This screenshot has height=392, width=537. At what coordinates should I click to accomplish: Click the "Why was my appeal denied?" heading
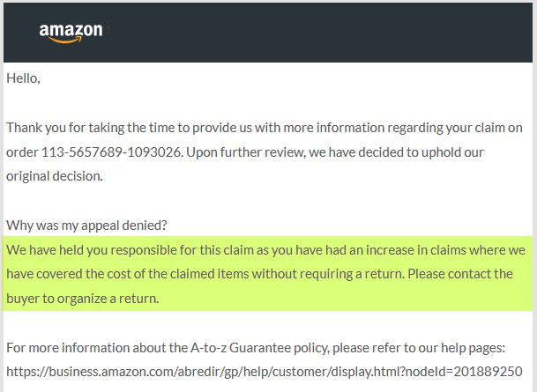pos(86,226)
